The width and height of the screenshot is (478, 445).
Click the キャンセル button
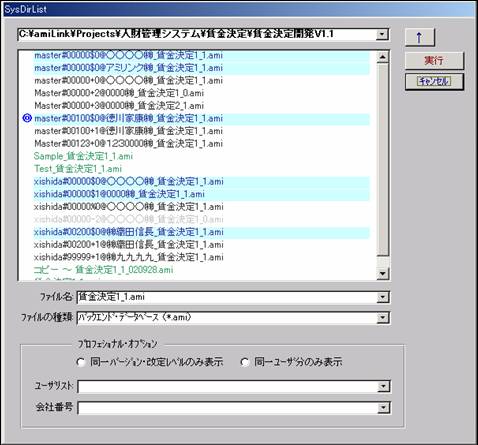pos(434,81)
